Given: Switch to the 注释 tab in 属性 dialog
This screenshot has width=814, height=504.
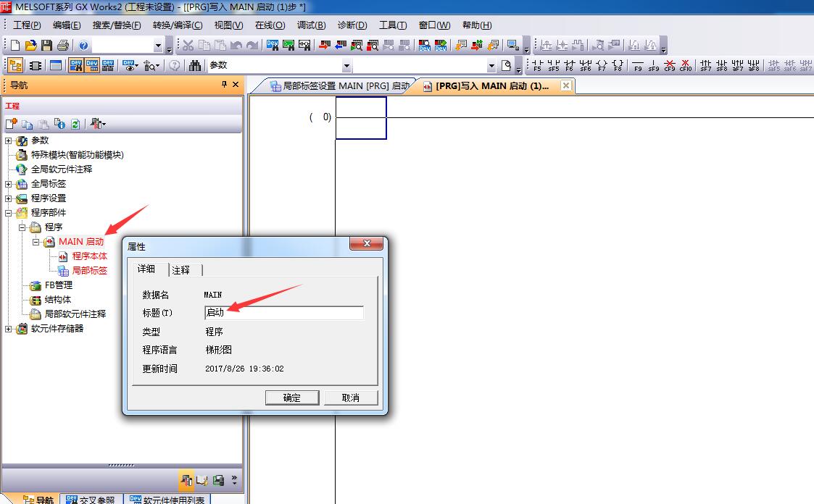Looking at the screenshot, I should [181, 270].
